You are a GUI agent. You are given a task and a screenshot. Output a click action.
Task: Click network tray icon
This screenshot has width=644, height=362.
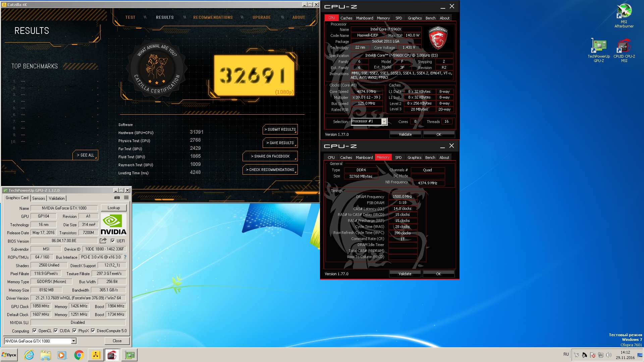click(x=600, y=355)
